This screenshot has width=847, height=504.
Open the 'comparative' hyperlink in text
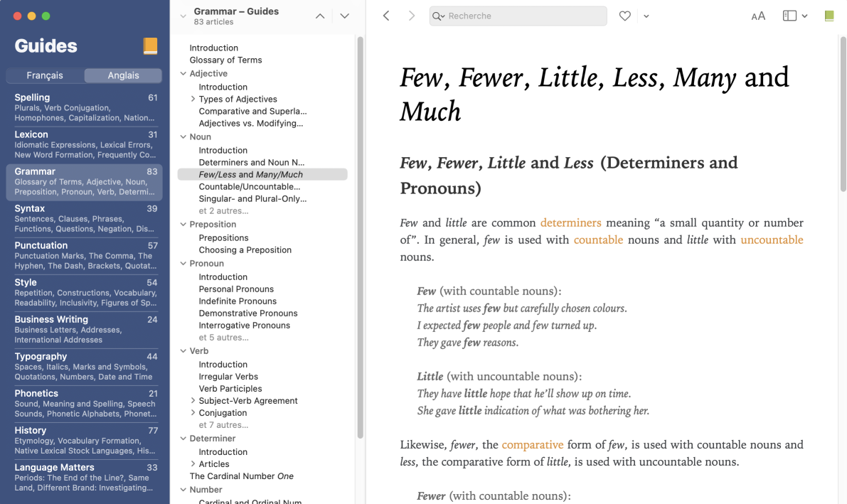532,444
